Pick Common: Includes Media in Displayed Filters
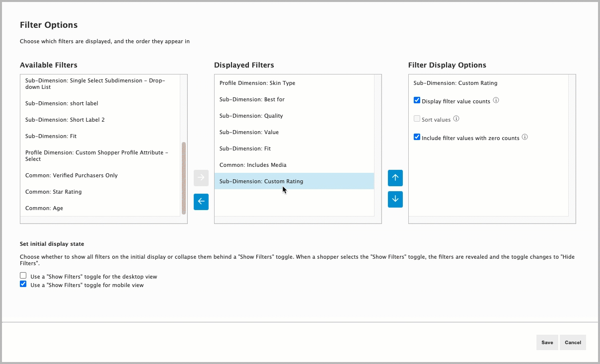The image size is (600, 364). (x=253, y=165)
